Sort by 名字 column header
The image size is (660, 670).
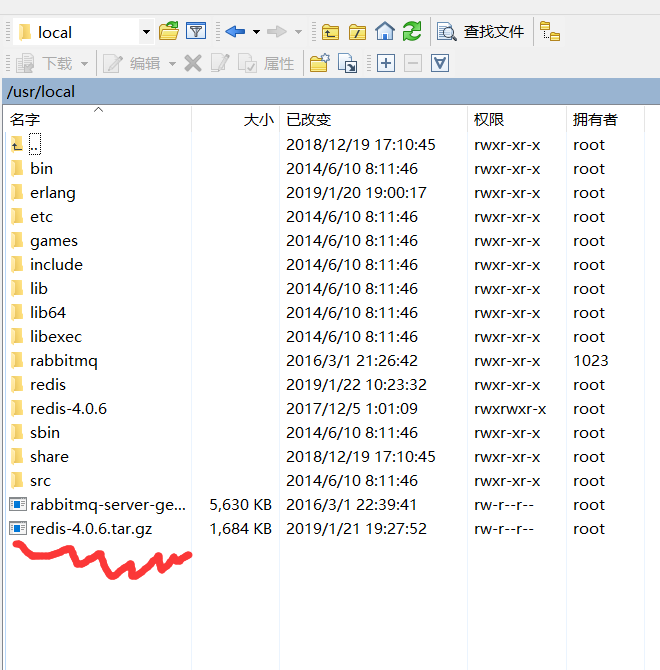tap(97, 119)
